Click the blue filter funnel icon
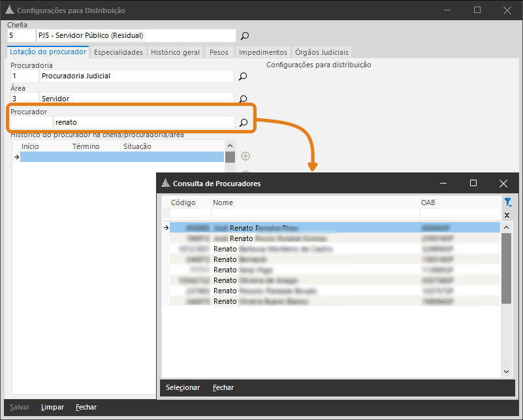Screen dimensions: 523x420 [x=507, y=202]
